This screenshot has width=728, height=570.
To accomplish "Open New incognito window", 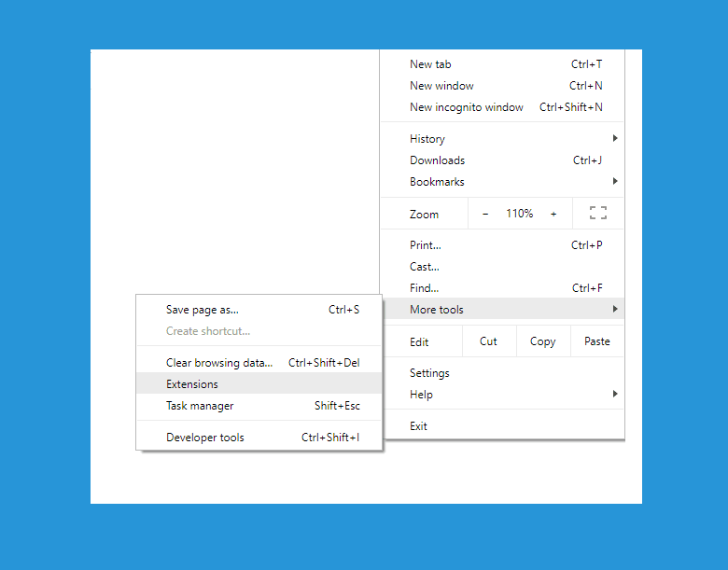I will click(503, 106).
